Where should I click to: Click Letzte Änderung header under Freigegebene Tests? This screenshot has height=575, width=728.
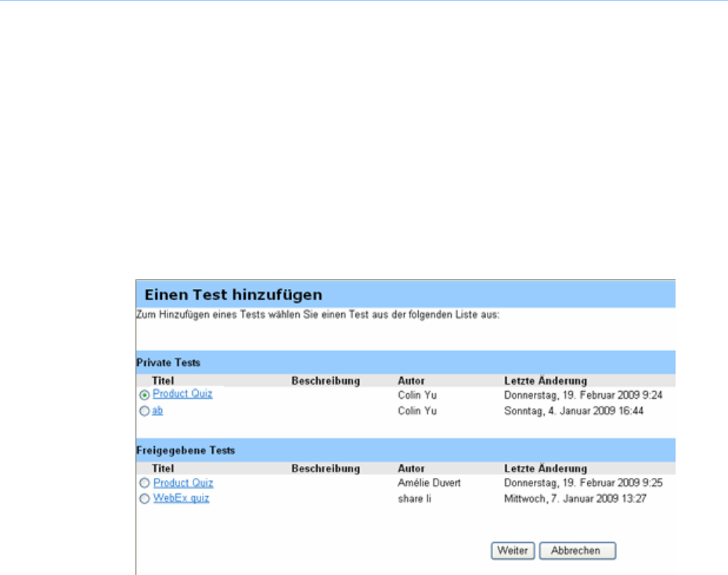coord(546,468)
